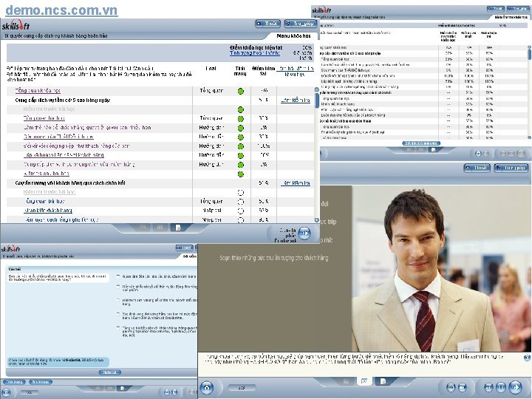Click the page icon in the quiz window footer
This screenshot has height=399, width=532.
(123, 388)
